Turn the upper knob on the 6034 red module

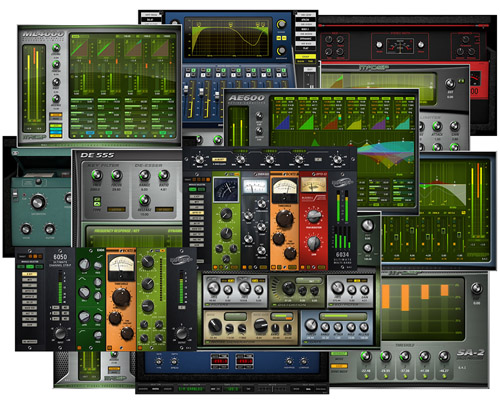coord(314,216)
